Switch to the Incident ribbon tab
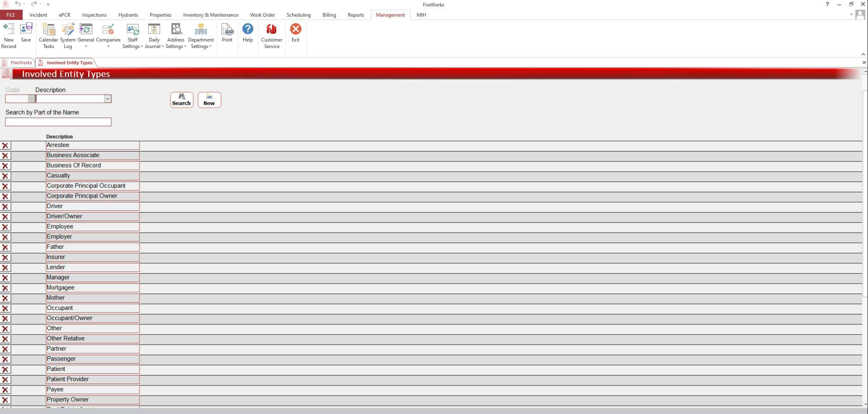Image resolution: width=868 pixels, height=414 pixels. 38,15
